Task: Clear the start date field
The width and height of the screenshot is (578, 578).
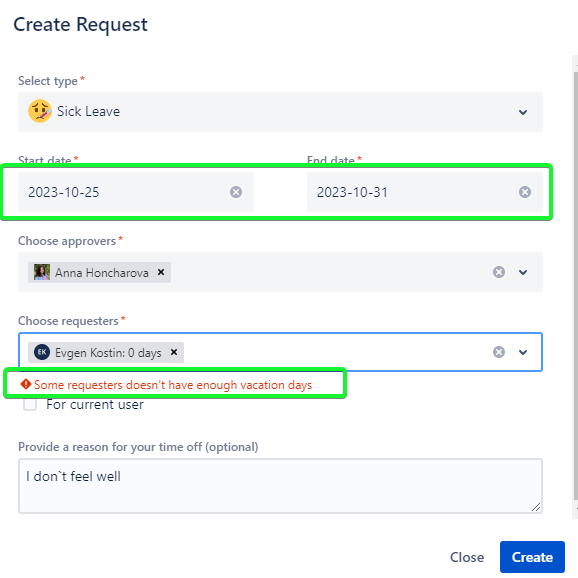Action: pyautogui.click(x=236, y=192)
